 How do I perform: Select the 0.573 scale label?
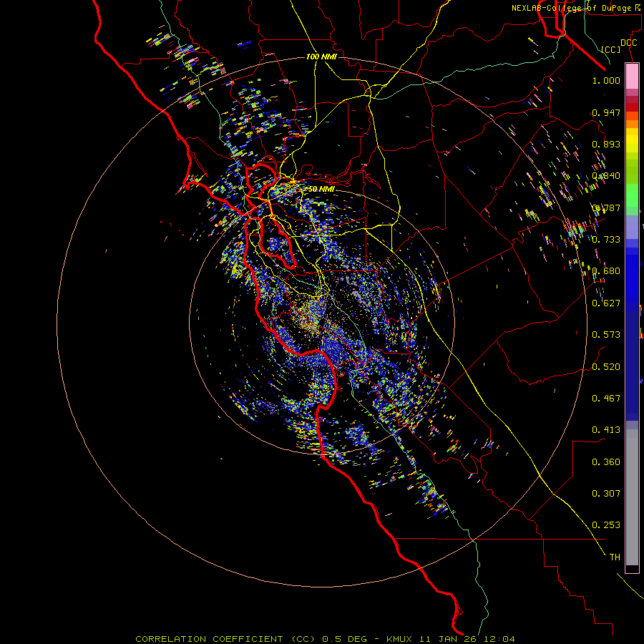(x=606, y=335)
